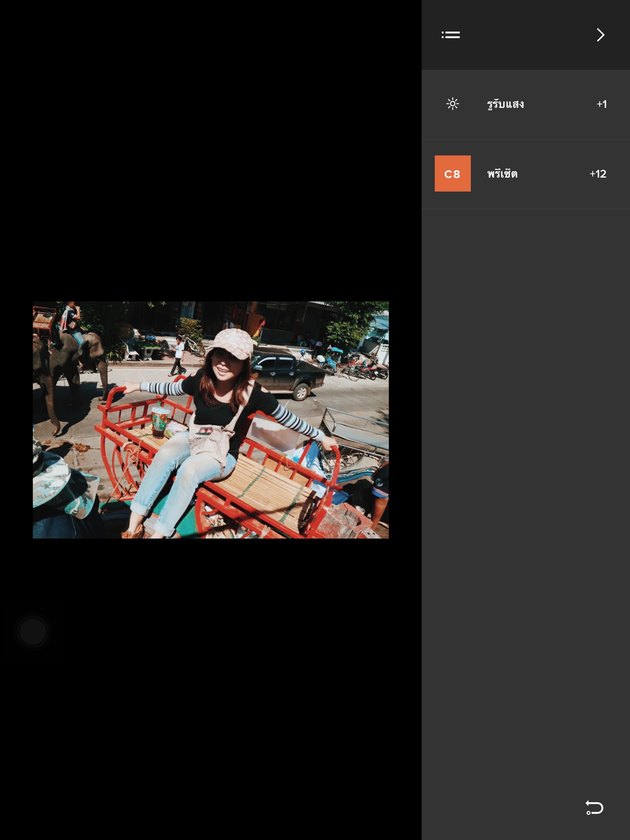Viewport: 630px width, 840px height.
Task: Tap the forward chevron arrow
Action: click(x=600, y=35)
